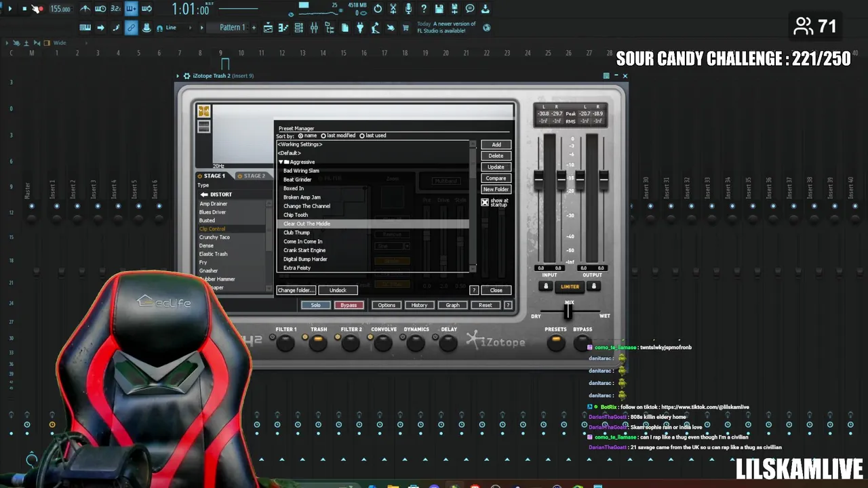
Task: Toggle the Solo button in Trash 2
Action: point(315,305)
